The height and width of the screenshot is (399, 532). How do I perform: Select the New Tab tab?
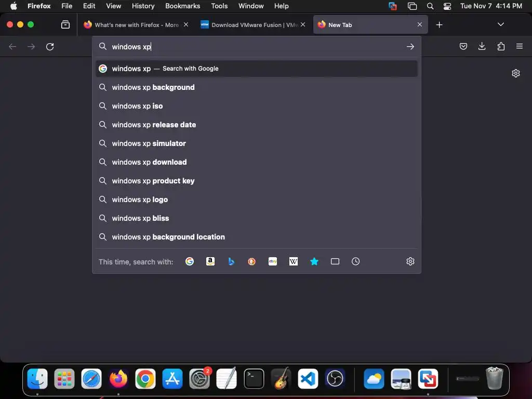(x=370, y=25)
